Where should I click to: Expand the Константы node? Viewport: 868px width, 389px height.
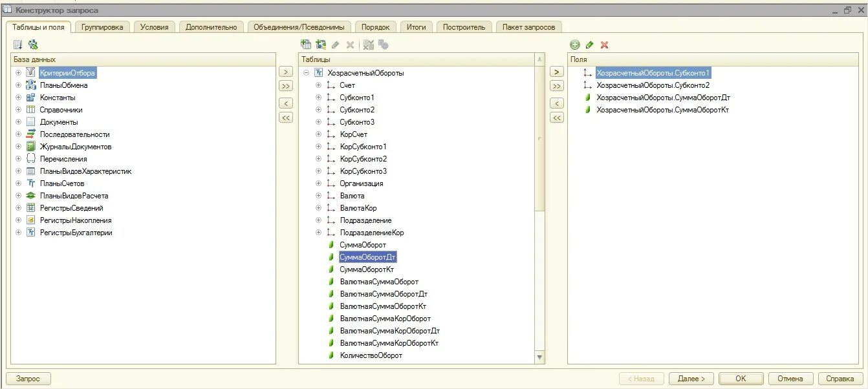pos(18,97)
